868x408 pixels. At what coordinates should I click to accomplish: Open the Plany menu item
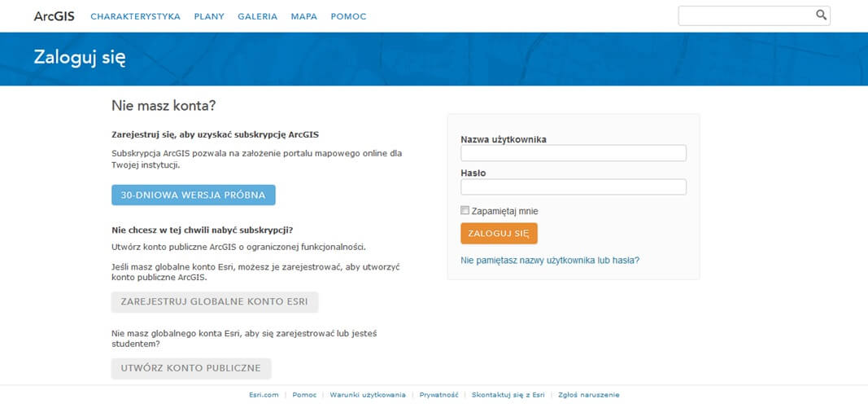(209, 16)
